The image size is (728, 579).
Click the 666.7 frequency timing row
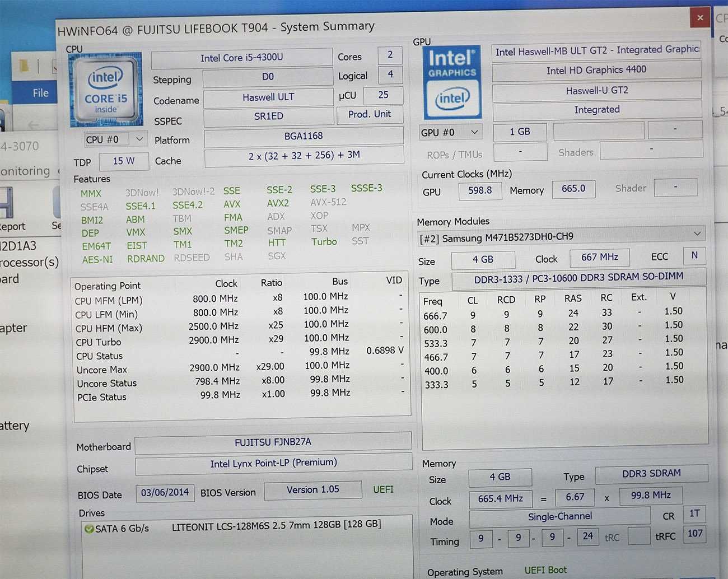click(553, 313)
